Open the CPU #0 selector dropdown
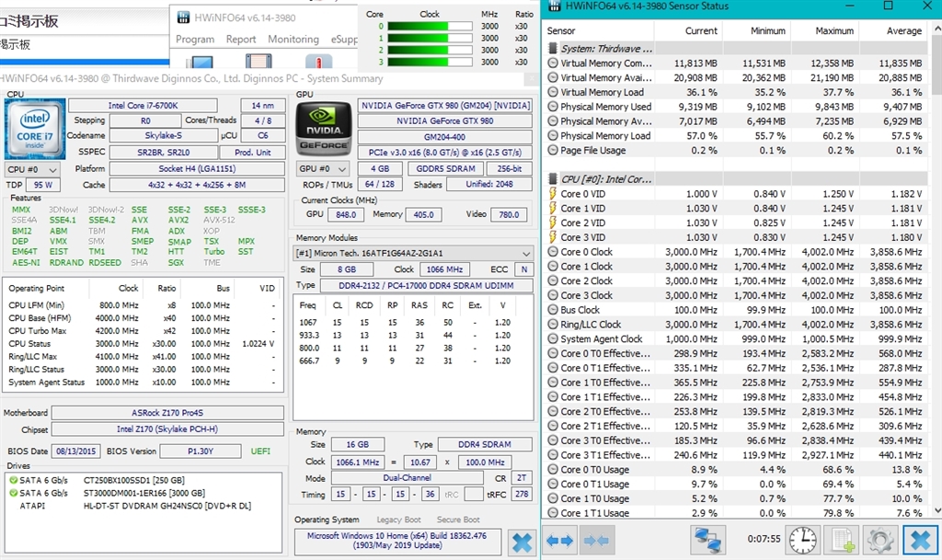This screenshot has height=560, width=942. click(x=32, y=169)
